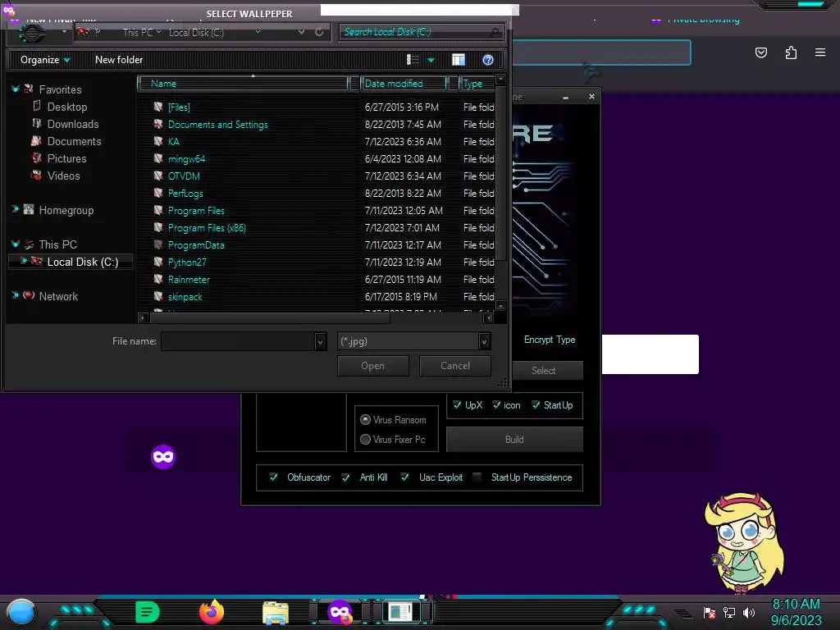Open the File name combo dropdown arrow
This screenshot has height=630, width=840.
(320, 341)
